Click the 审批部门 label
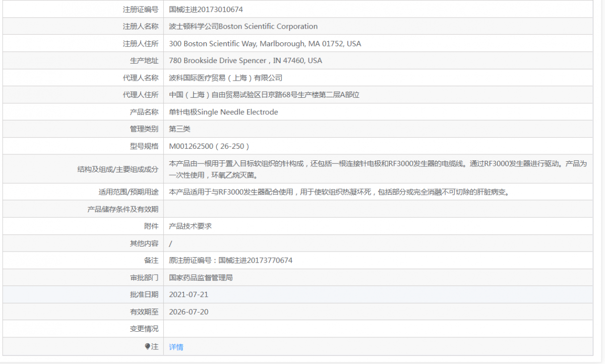Screen dimensions: 605x364 click(144, 278)
